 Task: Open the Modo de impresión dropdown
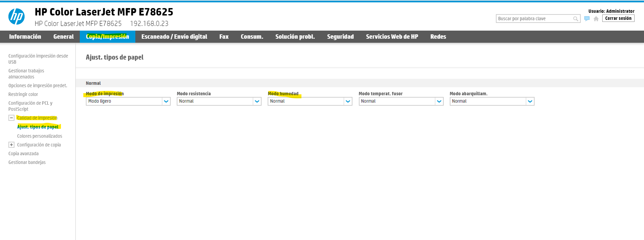pos(128,101)
